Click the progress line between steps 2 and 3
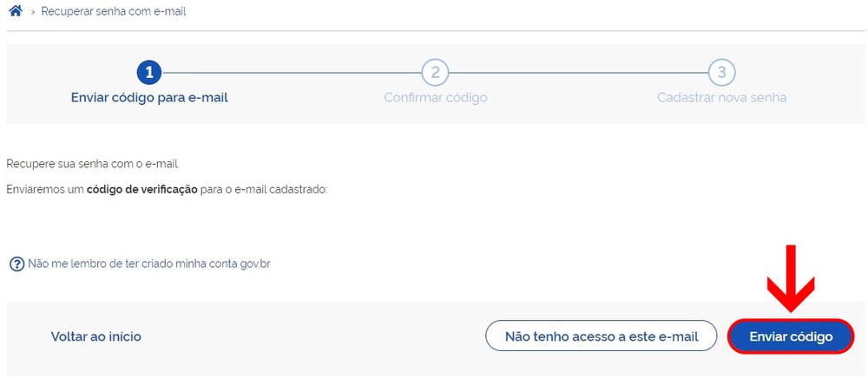This screenshot has height=378, width=868. click(578, 72)
